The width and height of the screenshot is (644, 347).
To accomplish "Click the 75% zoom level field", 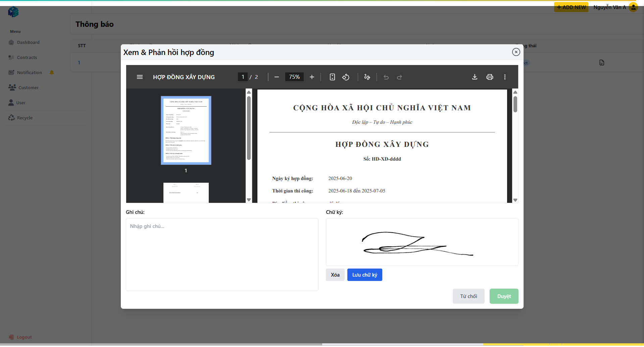I will (x=294, y=77).
